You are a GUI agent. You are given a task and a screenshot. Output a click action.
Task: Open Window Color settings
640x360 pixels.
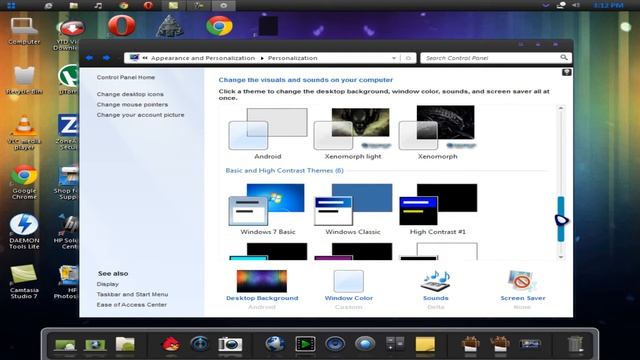pos(349,286)
